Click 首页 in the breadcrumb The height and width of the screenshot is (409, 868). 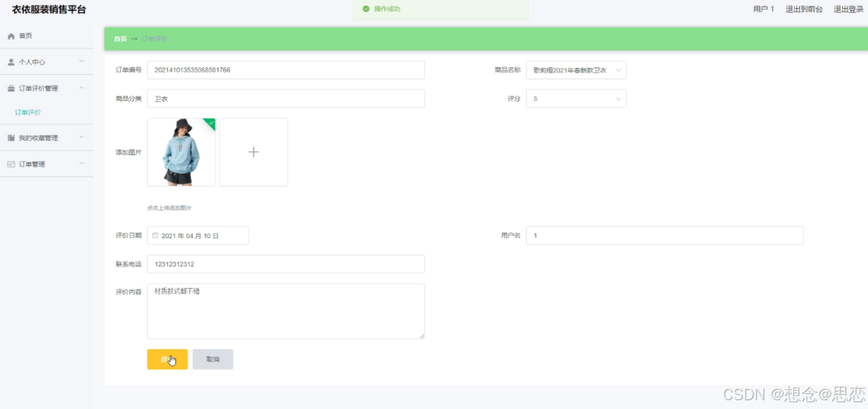[x=120, y=39]
